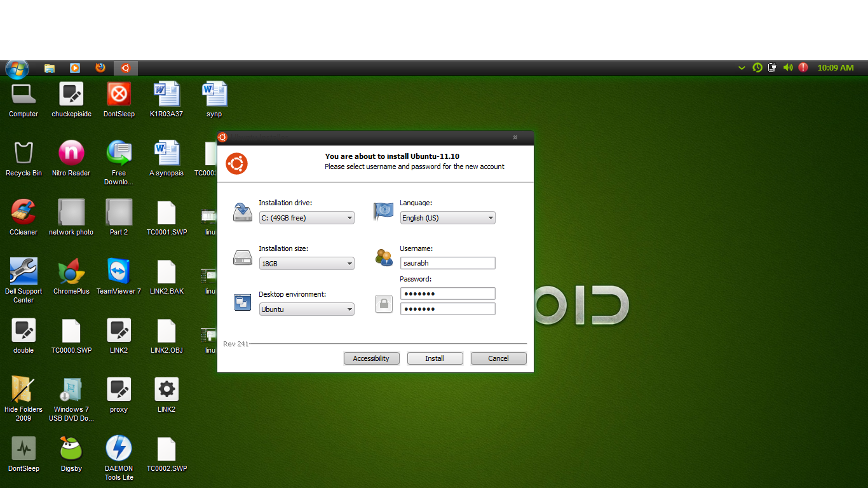Open the Windows Start orb
868x488 pixels.
point(17,68)
